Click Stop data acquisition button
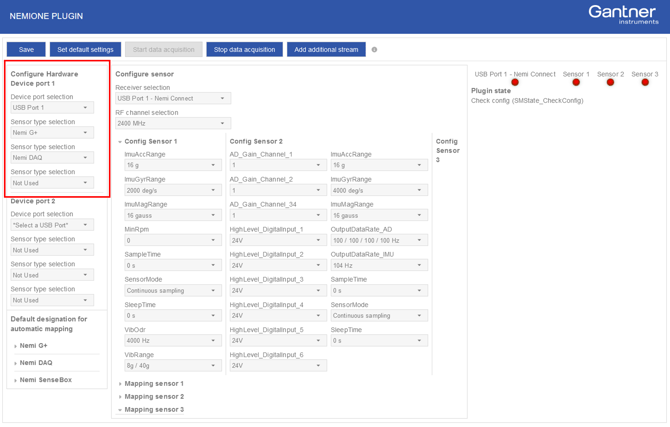 pos(244,50)
